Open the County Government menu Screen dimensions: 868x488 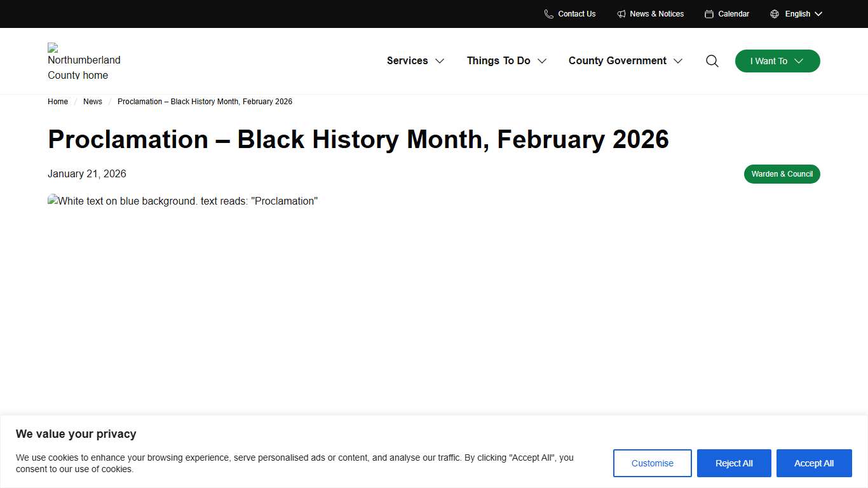617,60
